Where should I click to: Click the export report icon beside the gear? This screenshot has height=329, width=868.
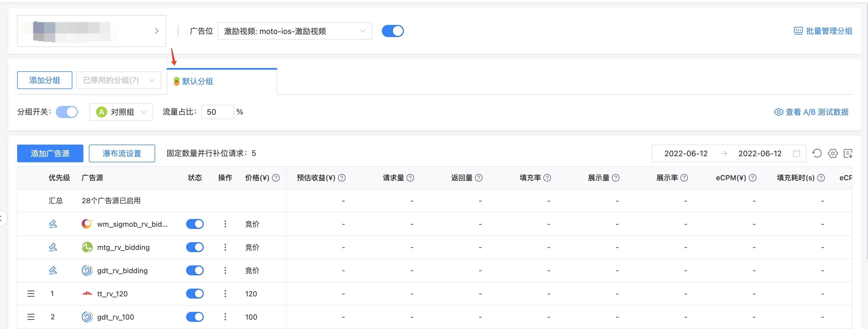(x=848, y=153)
